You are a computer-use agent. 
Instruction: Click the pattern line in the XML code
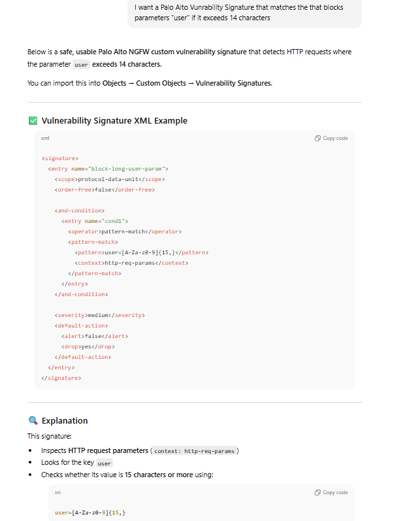point(141,252)
